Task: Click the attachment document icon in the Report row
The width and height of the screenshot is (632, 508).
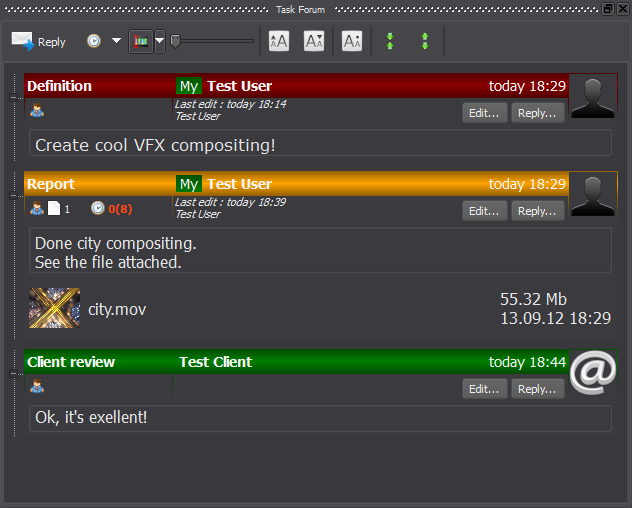Action: coord(54,208)
